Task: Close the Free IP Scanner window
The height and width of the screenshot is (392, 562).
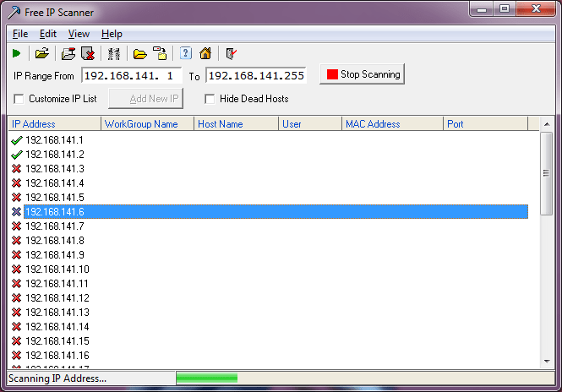Action: click(x=536, y=8)
